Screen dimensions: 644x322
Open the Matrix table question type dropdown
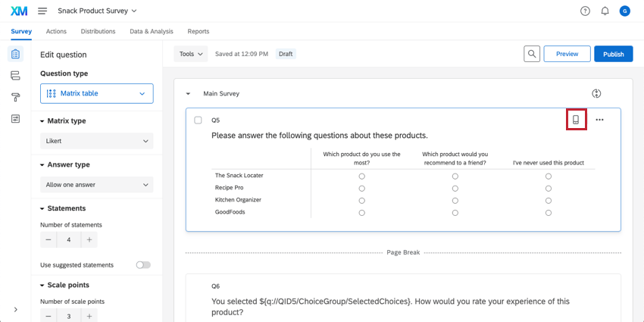pyautogui.click(x=96, y=93)
